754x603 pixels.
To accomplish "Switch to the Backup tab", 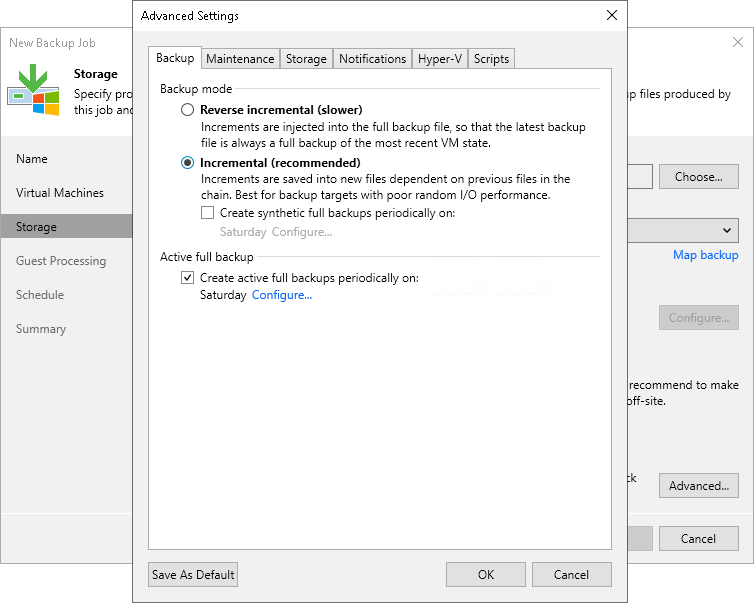I will [175, 58].
